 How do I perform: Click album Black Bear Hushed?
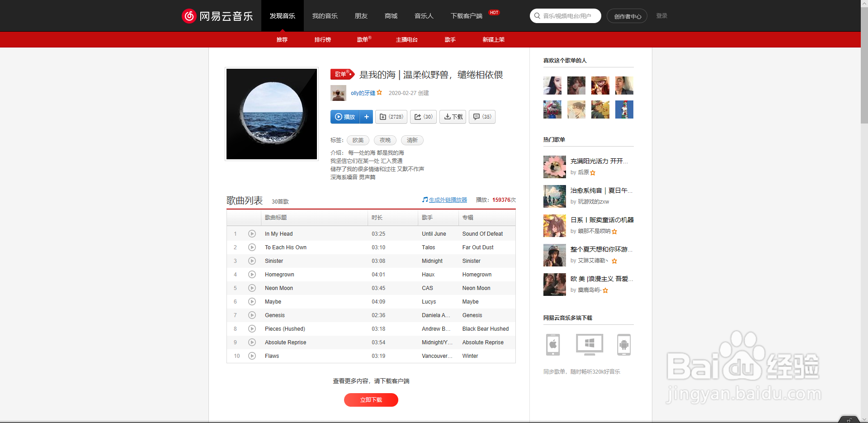coord(486,329)
